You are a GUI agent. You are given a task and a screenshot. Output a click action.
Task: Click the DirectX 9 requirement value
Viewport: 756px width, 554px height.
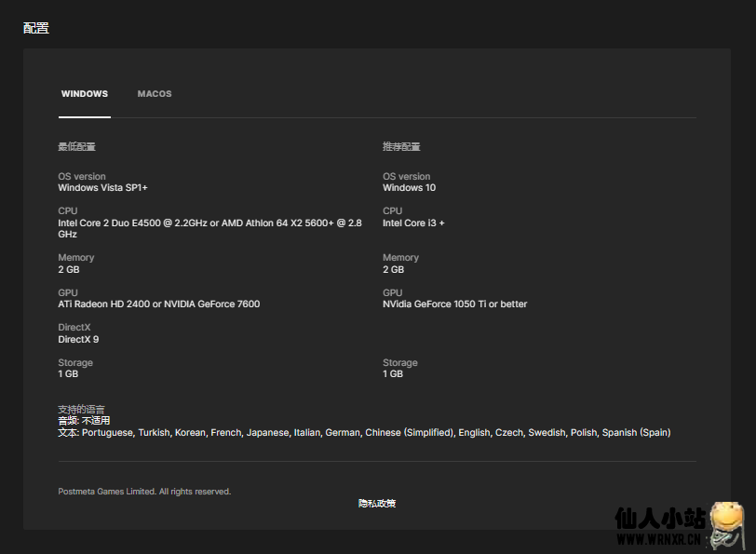(78, 340)
